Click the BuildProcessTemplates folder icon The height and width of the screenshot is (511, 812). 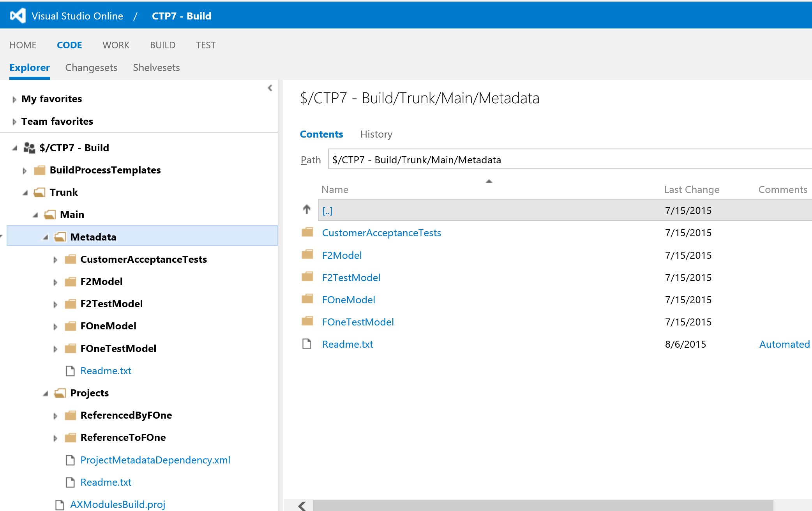coord(44,170)
